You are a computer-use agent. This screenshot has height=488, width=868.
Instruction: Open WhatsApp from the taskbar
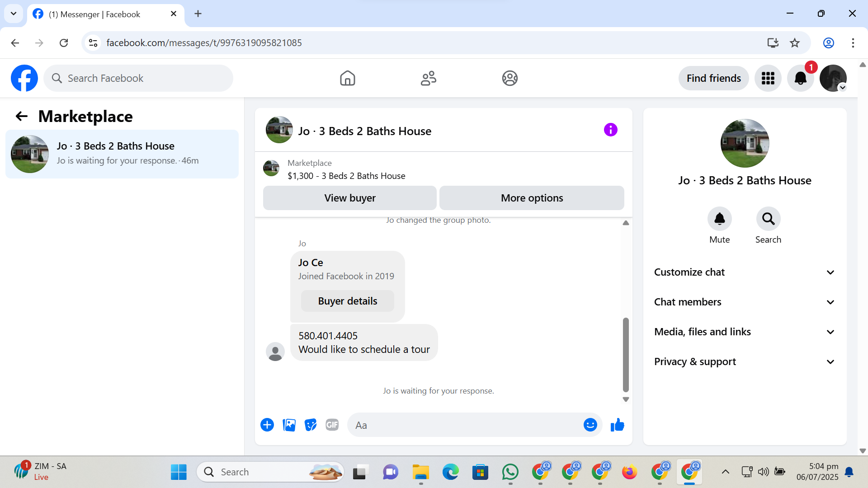point(510,472)
